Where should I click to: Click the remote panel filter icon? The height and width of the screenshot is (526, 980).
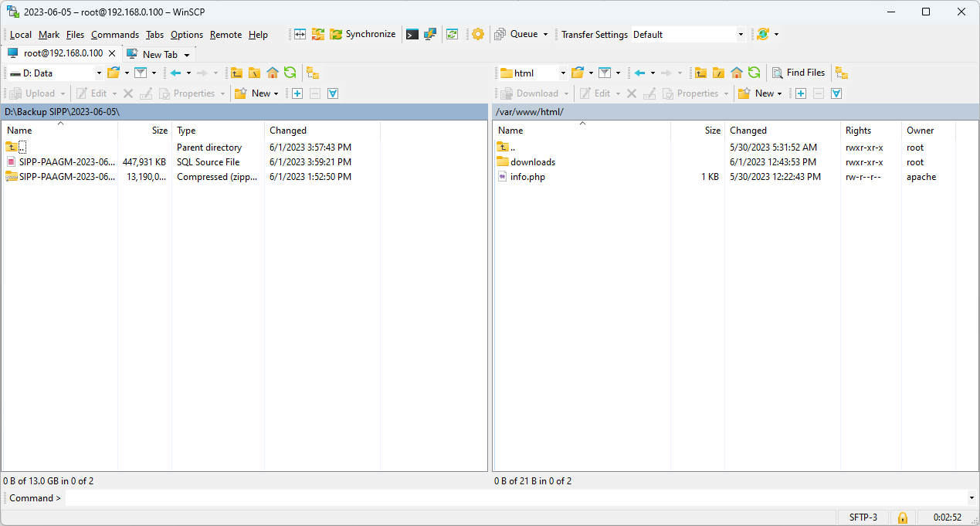(x=605, y=73)
